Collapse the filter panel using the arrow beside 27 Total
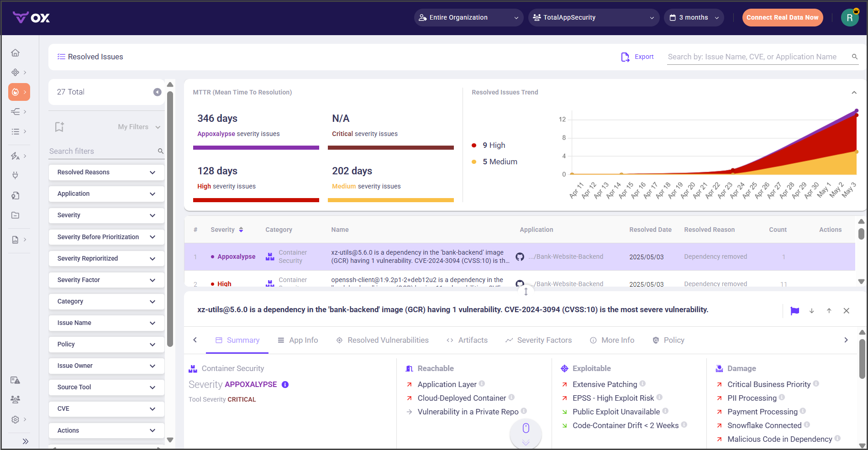 pyautogui.click(x=157, y=92)
